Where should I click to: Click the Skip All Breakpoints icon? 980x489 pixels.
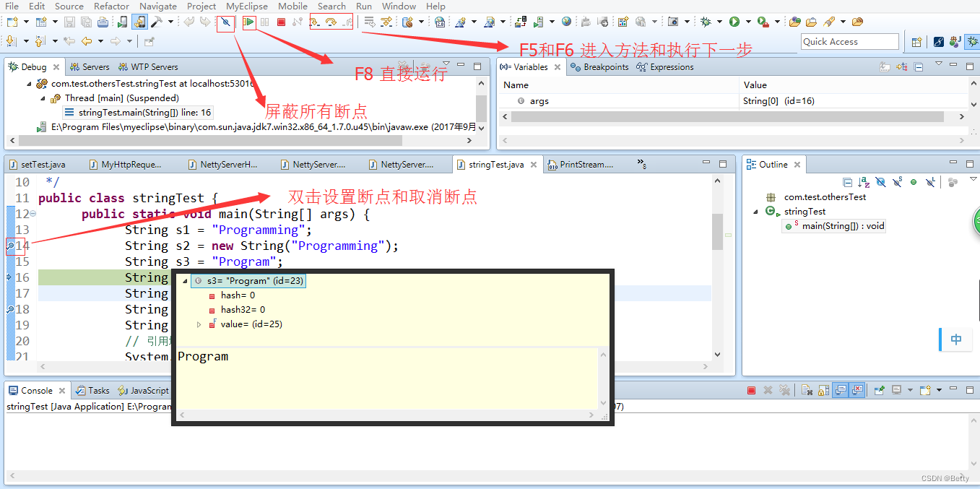[225, 22]
